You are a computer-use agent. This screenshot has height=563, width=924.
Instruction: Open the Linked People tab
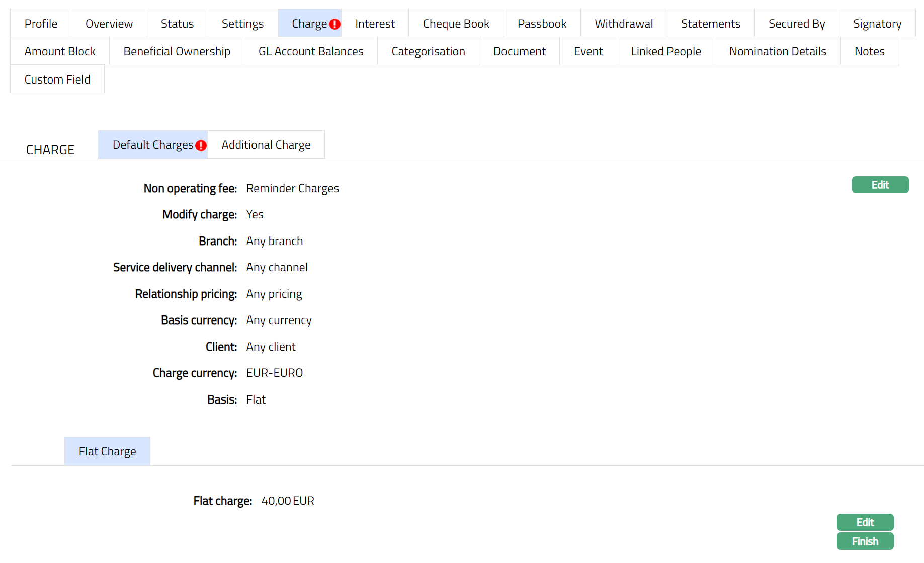[665, 51]
